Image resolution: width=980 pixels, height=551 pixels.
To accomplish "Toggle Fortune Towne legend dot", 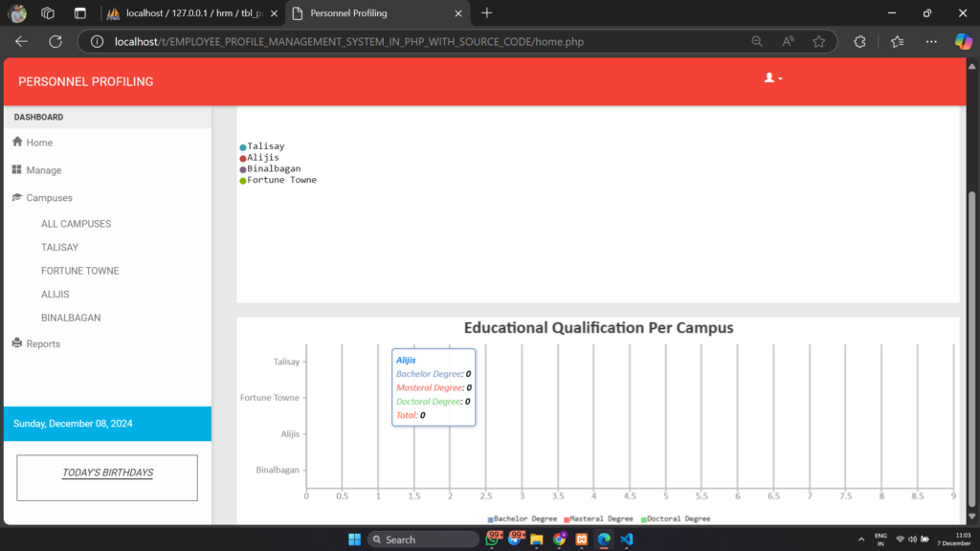I will (243, 181).
